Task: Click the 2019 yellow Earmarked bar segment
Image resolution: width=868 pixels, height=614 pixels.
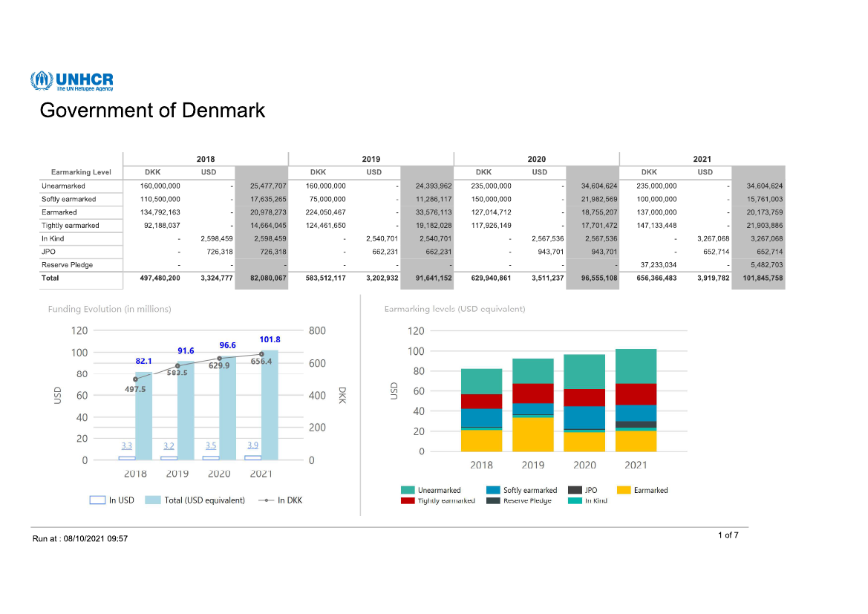Action: 533,434
